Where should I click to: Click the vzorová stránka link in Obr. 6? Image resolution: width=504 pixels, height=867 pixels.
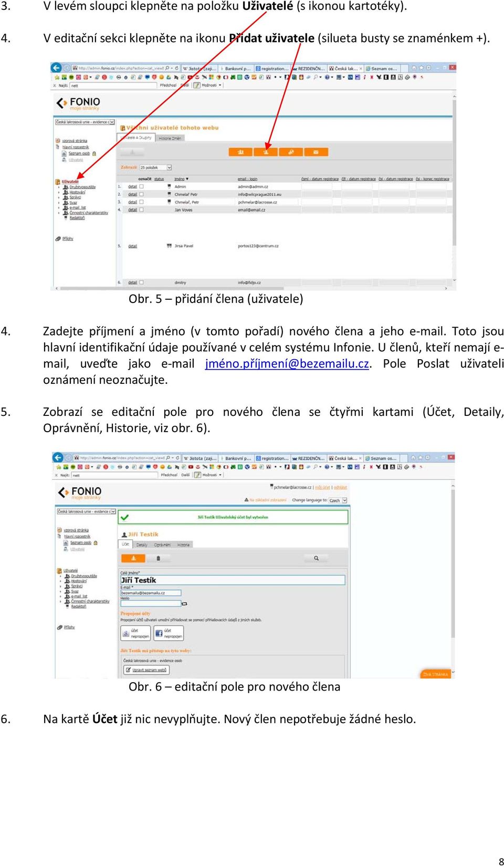click(76, 530)
